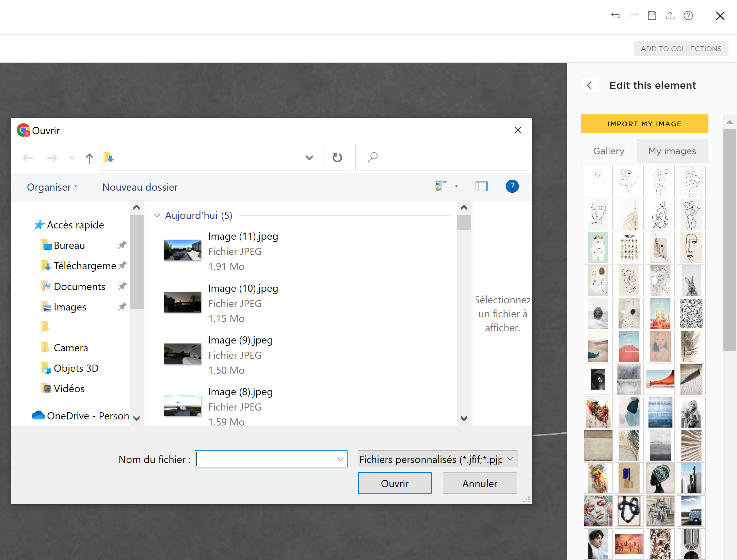Switch to the Gallery tab
The height and width of the screenshot is (560, 737).
pyautogui.click(x=609, y=151)
